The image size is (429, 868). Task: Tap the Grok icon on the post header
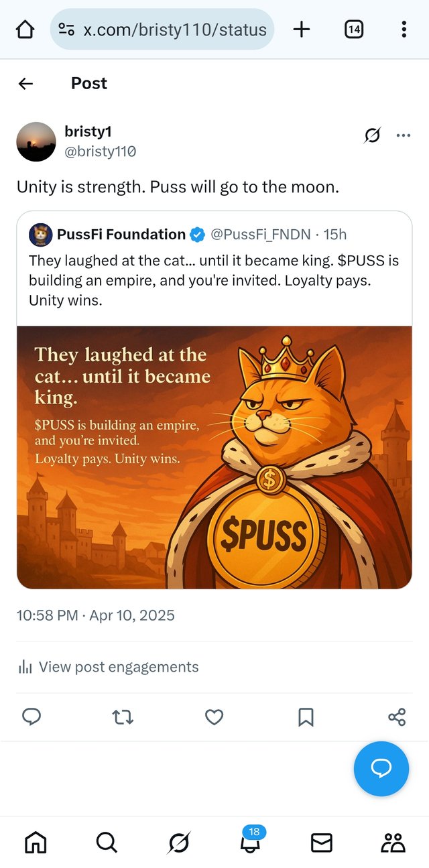tap(372, 135)
